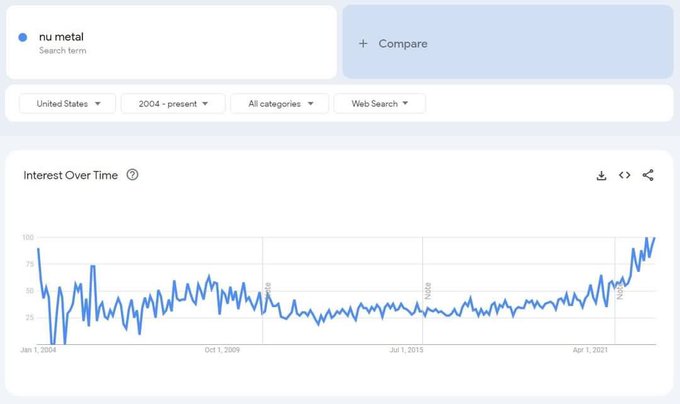Open the embed code icon
Screen dimensions: 680x404
pyautogui.click(x=624, y=176)
